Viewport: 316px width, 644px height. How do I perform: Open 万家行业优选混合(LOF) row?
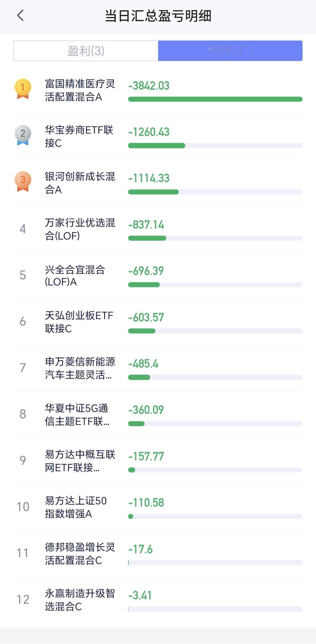point(158,229)
